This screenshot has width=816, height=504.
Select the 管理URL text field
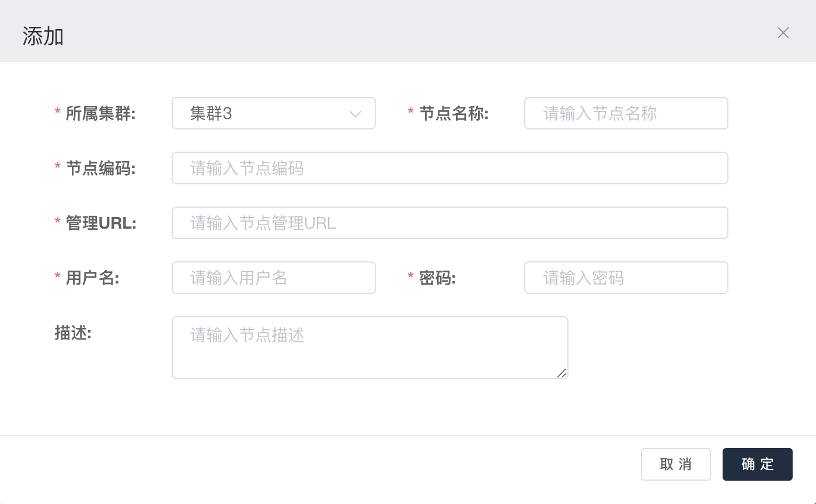pos(449,223)
